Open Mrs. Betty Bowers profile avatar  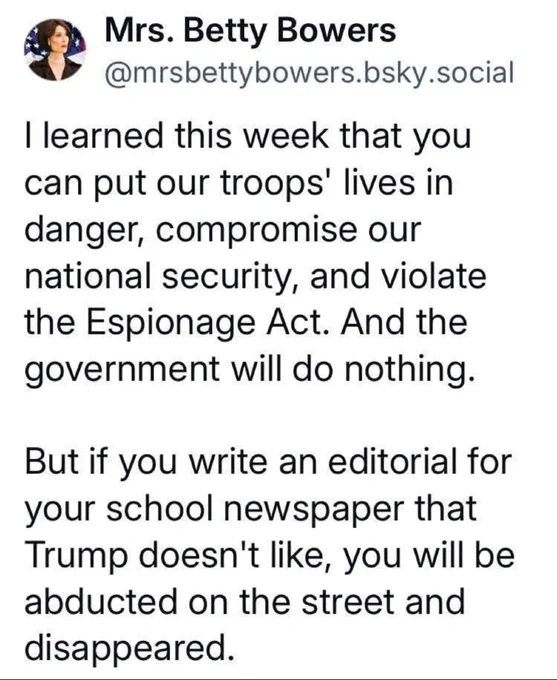point(55,50)
